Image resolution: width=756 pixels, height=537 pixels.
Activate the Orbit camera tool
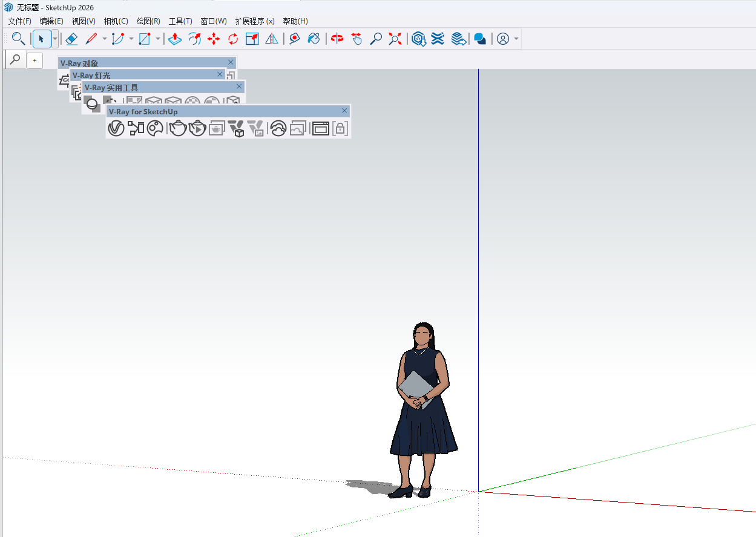[337, 39]
